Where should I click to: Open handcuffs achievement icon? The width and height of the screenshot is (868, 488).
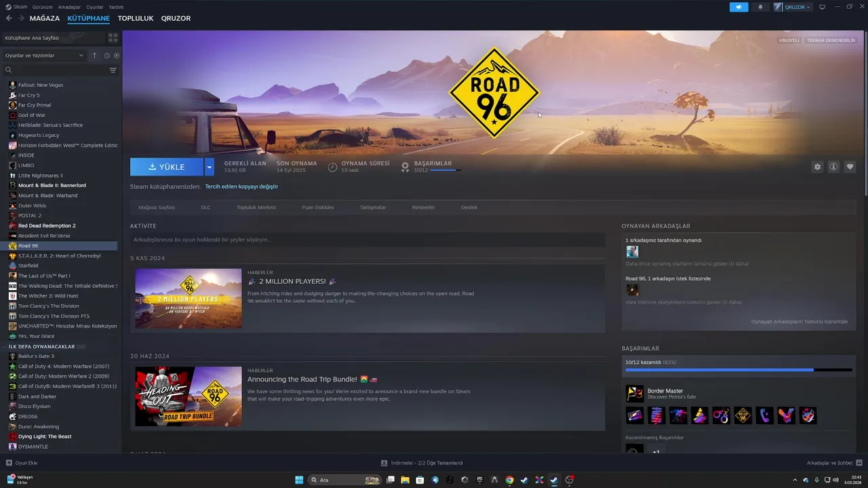[x=722, y=415]
